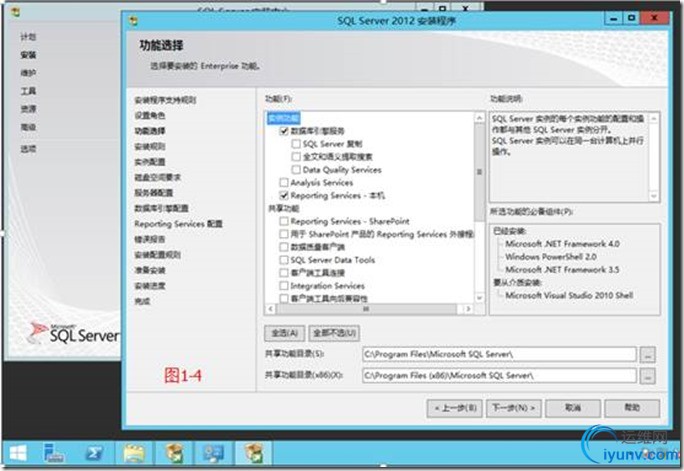Click Microsoft .NET Framework 4.0 prerequisite
Viewport: 684px width, 471px height.
[562, 244]
